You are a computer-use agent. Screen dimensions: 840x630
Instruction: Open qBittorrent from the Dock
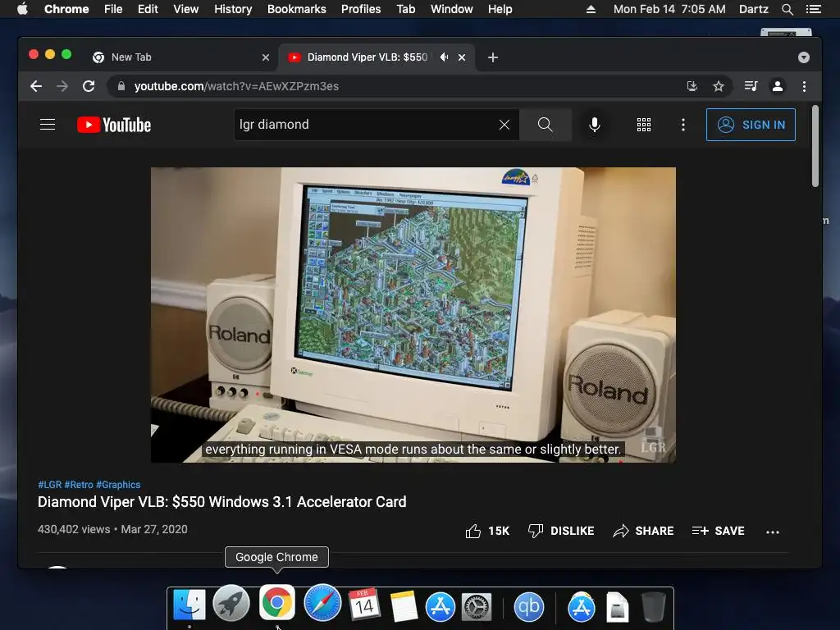click(529, 607)
